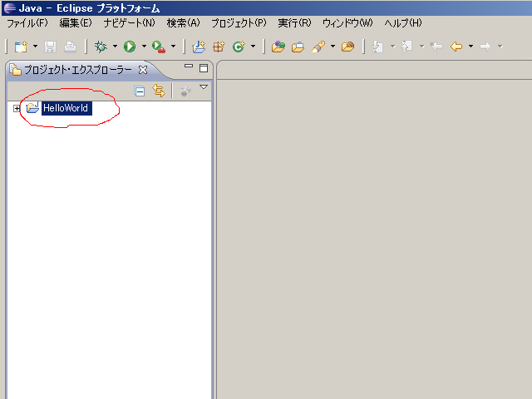Toggle Link with Editor icon
This screenshot has width=532, height=399.
point(159,91)
